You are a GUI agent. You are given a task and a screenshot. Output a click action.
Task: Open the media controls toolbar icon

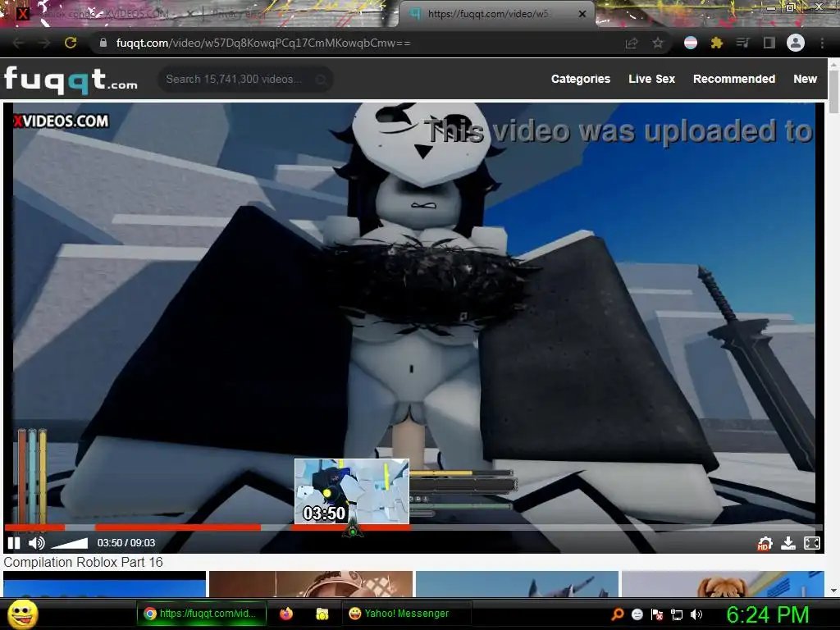pyautogui.click(x=742, y=43)
